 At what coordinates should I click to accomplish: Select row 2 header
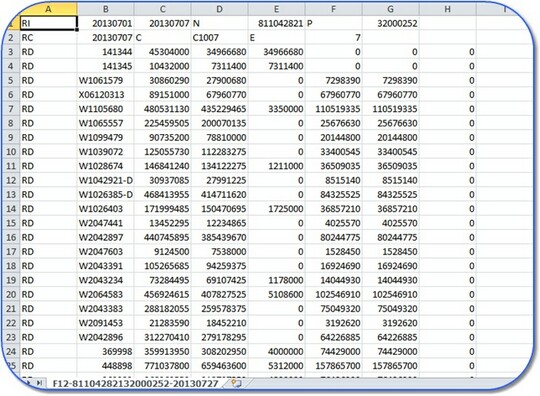tap(11, 38)
